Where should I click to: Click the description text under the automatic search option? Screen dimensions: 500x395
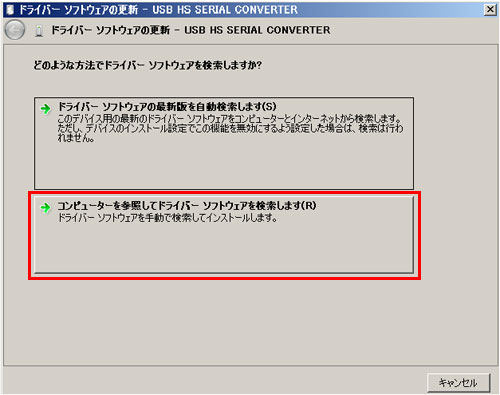[230, 128]
